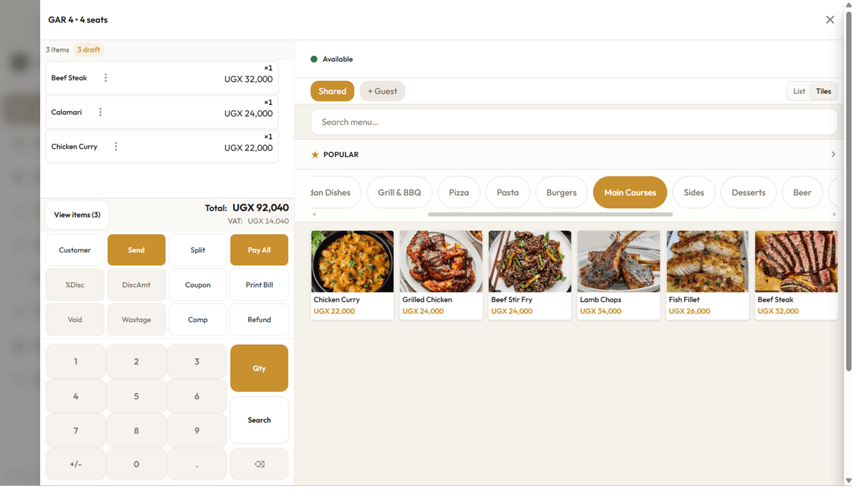Add the Lamb Chops tile to the order
This screenshot has height=504, width=860.
tap(618, 275)
